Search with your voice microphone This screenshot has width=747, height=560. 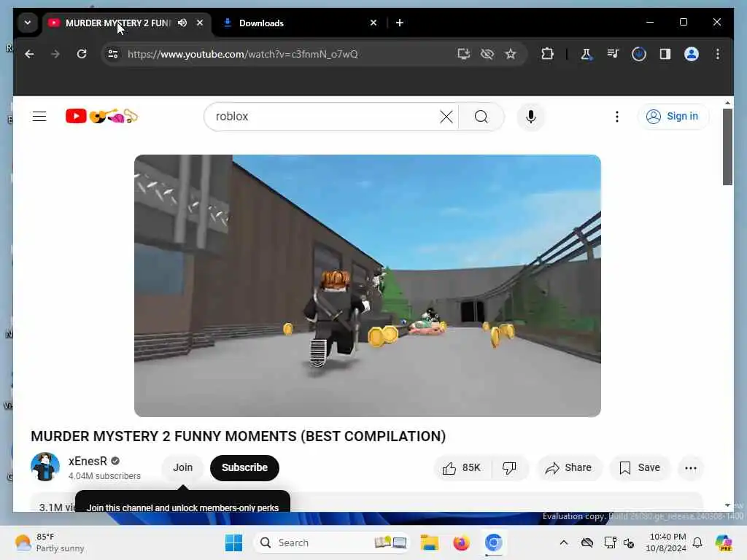[531, 117]
